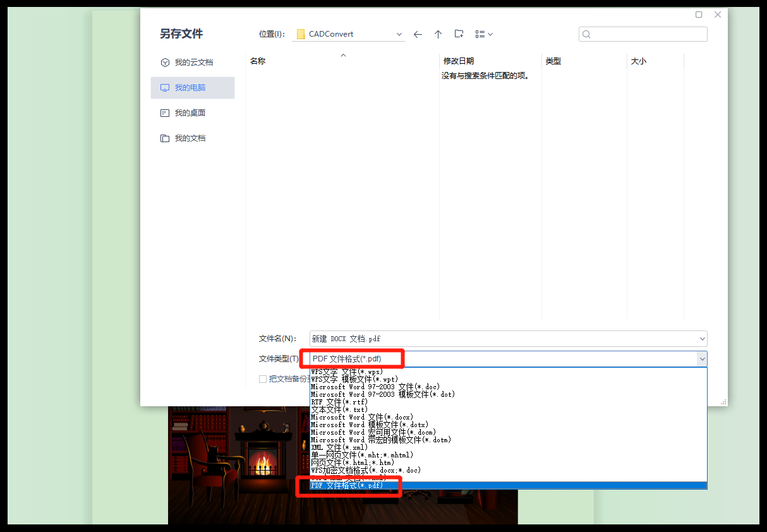Close the 另存文件 dialog
The width and height of the screenshot is (767, 532).
tap(718, 15)
